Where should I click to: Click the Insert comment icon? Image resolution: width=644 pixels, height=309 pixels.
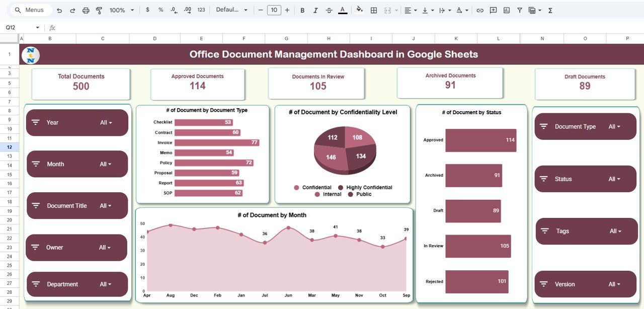(x=493, y=10)
